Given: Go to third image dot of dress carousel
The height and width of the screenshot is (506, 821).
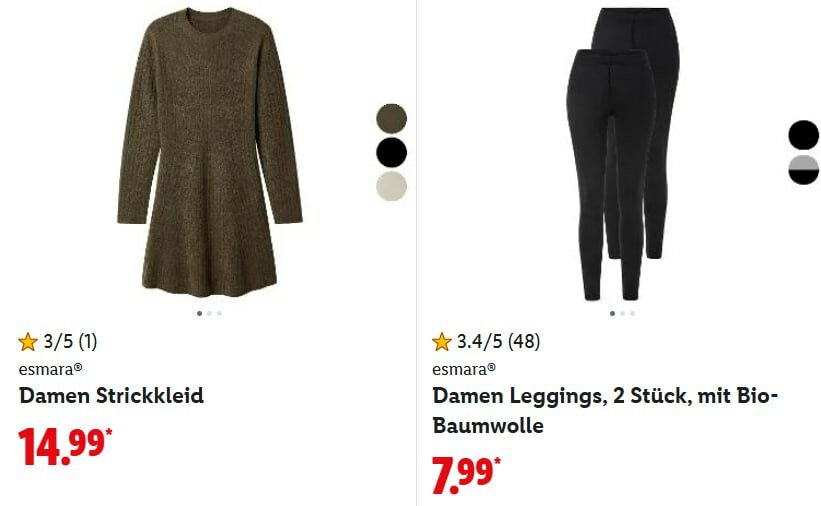Looking at the screenshot, I should point(219,313).
